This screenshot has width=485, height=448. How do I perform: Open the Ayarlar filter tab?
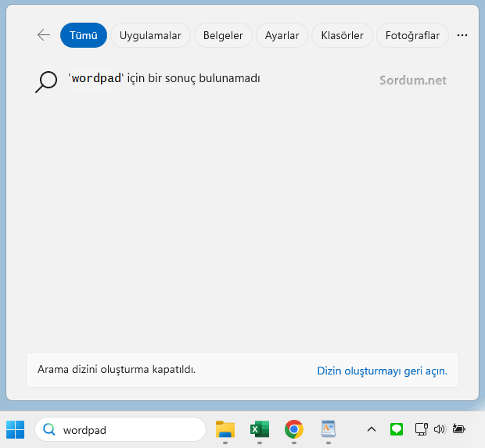(282, 35)
